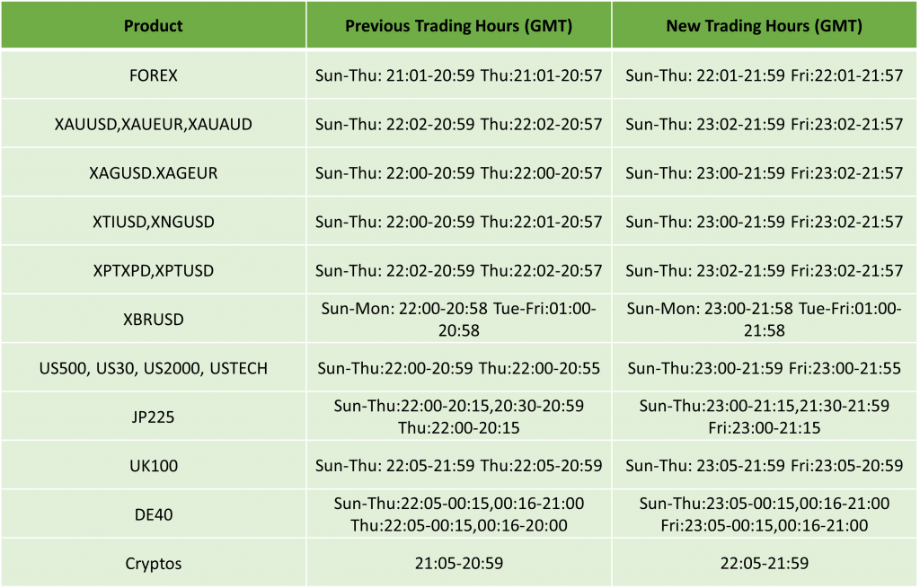Click the DE40 product cell
Viewport: 920px width, 588px height.
point(153,514)
